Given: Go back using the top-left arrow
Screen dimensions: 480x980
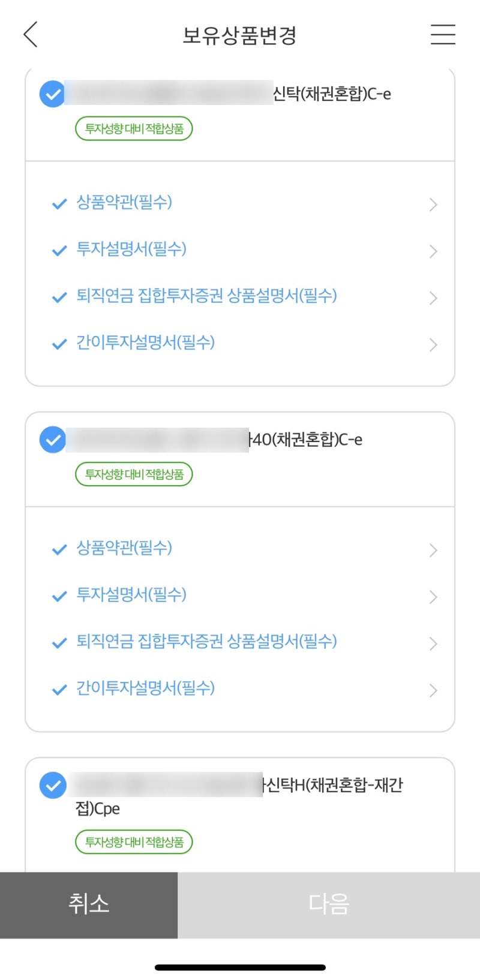Looking at the screenshot, I should coord(31,34).
